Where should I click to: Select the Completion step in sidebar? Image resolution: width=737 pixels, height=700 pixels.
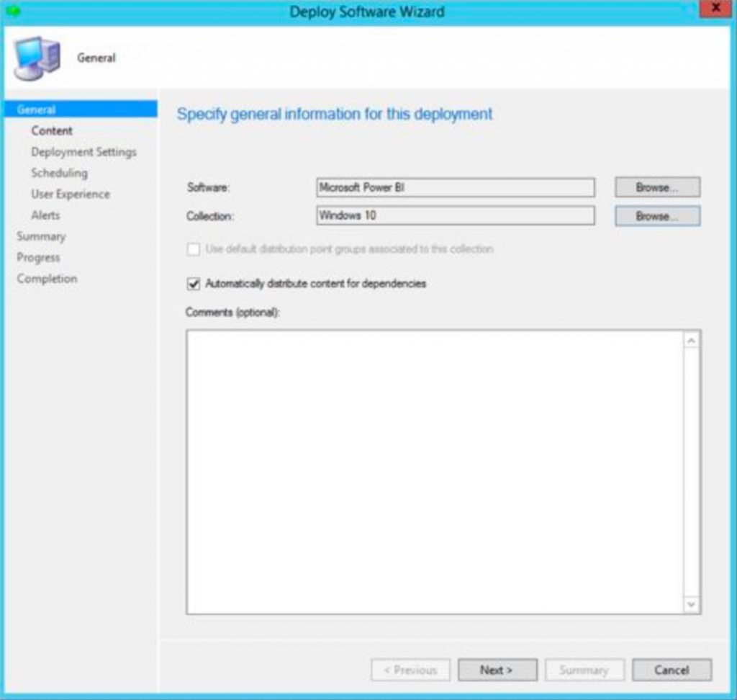[47, 279]
